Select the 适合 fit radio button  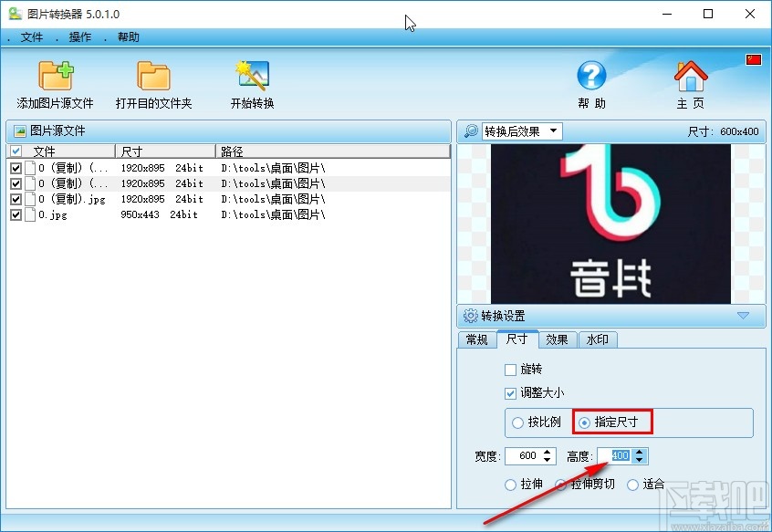coord(633,485)
